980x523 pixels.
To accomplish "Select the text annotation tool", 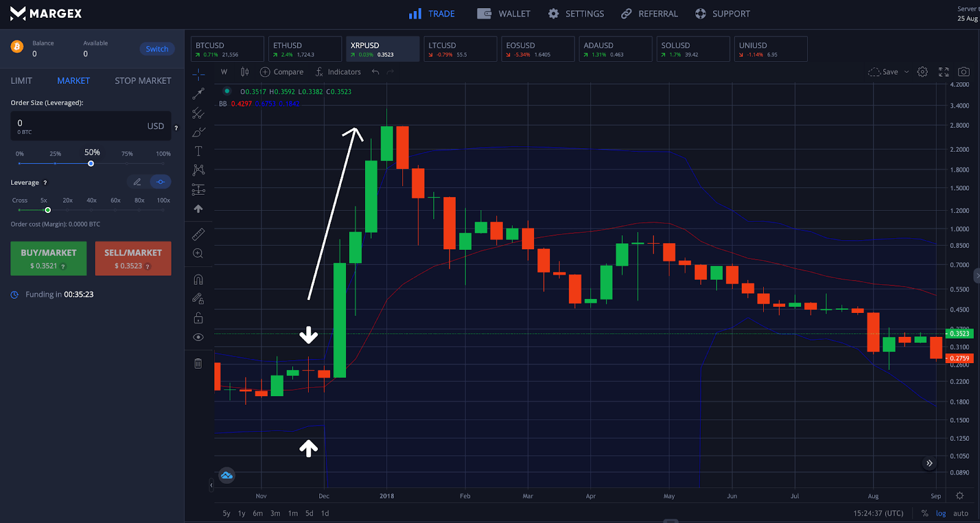I will pyautogui.click(x=198, y=151).
